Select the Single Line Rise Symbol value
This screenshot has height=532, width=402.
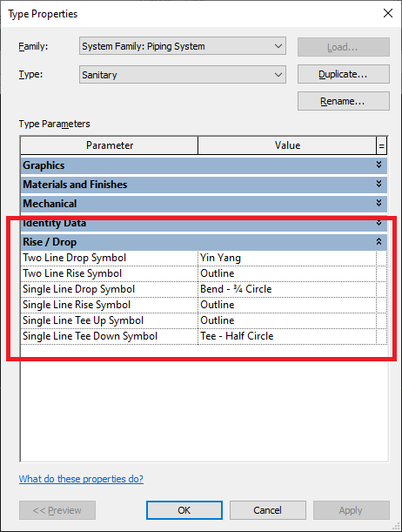point(287,305)
